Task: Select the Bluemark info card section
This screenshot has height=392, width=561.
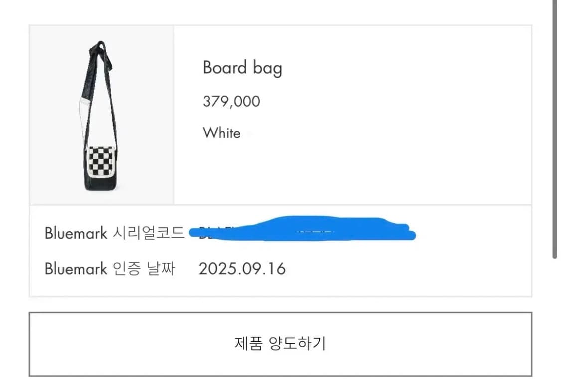Action: click(x=279, y=251)
